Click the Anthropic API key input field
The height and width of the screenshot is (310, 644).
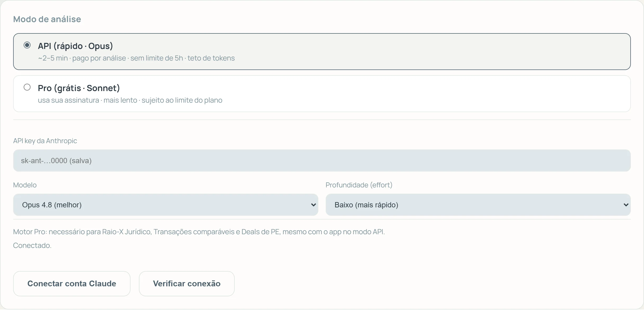click(x=322, y=161)
